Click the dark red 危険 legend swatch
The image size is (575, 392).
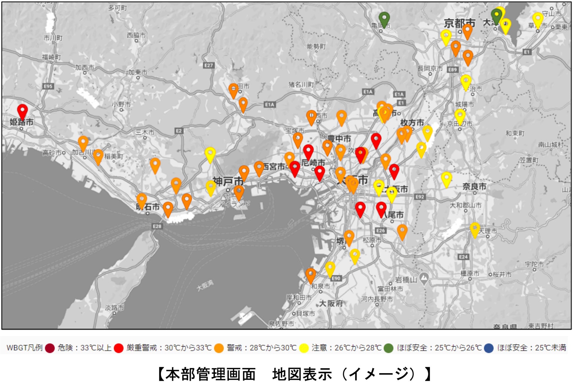point(50,348)
